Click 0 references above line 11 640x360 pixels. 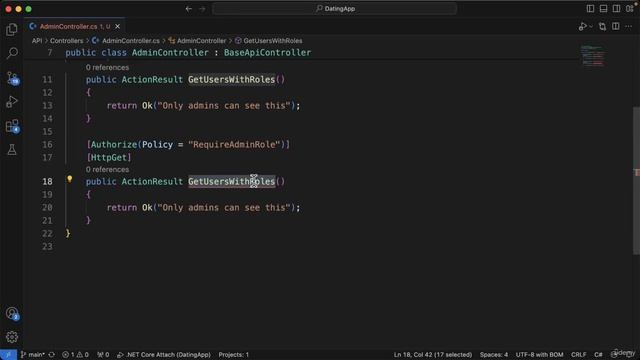pos(107,68)
